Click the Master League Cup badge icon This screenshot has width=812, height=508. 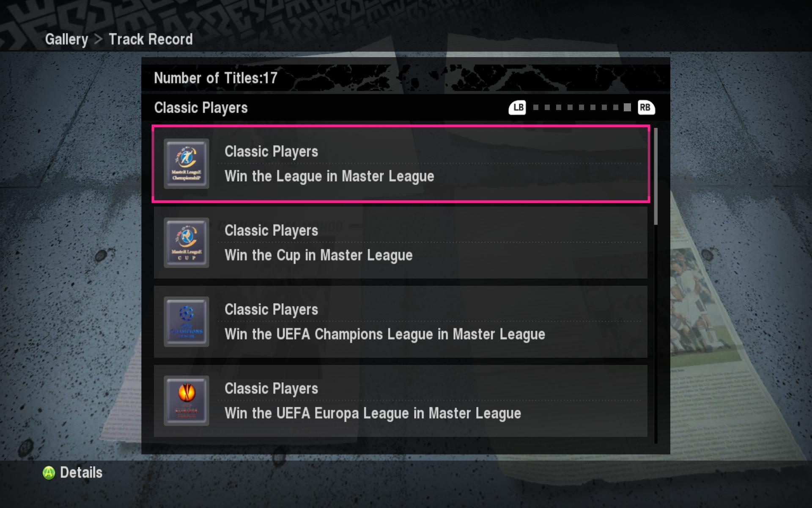(187, 243)
